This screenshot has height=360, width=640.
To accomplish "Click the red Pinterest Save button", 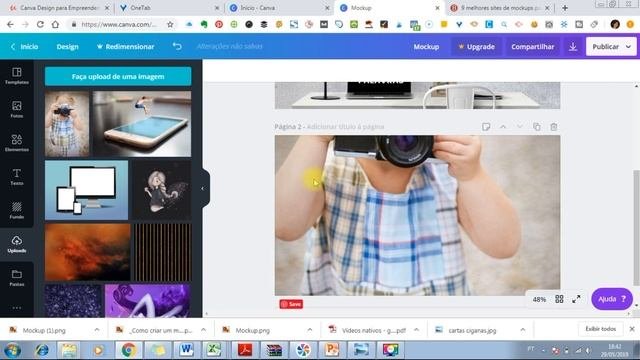I will tap(291, 304).
